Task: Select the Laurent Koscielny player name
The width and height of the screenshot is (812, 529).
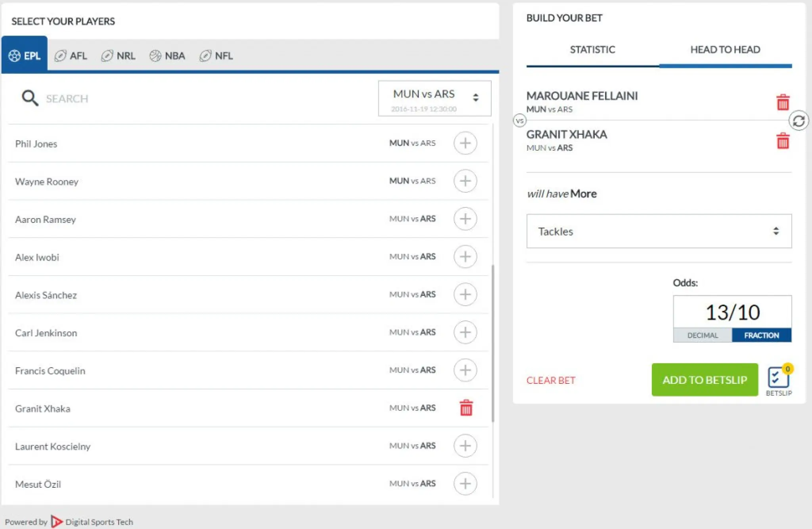Action: [x=53, y=447]
